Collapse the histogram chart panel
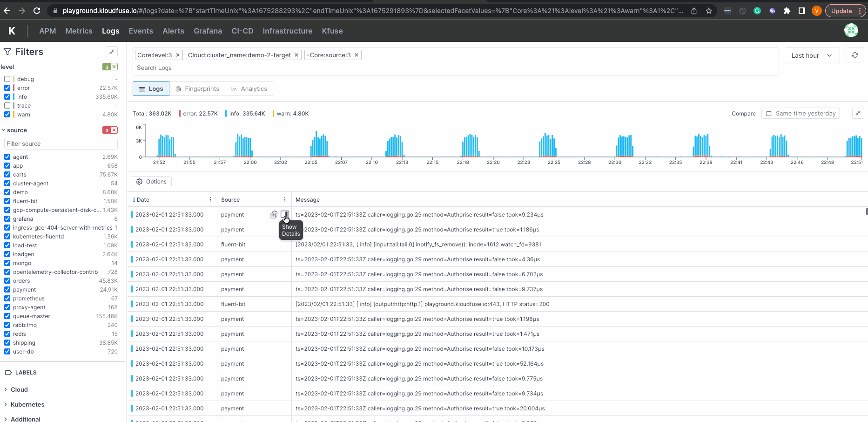 [x=858, y=113]
